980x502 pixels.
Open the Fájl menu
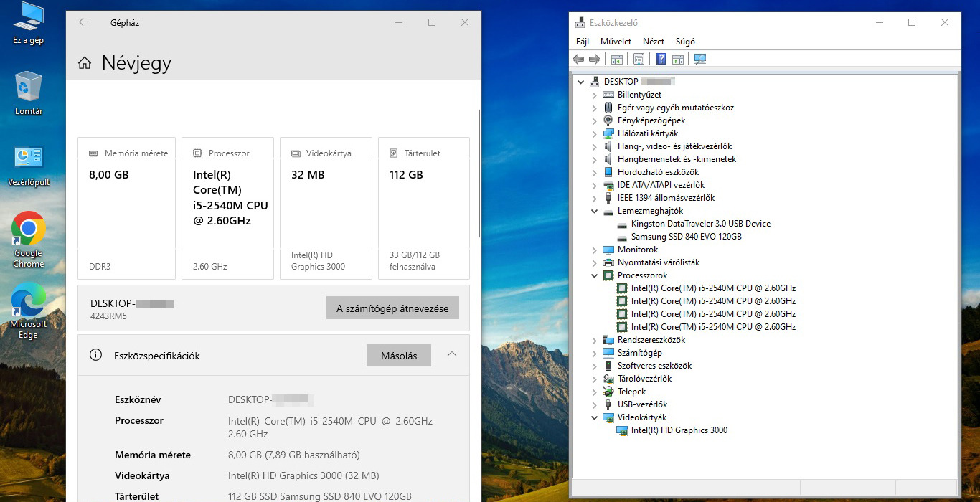[583, 42]
